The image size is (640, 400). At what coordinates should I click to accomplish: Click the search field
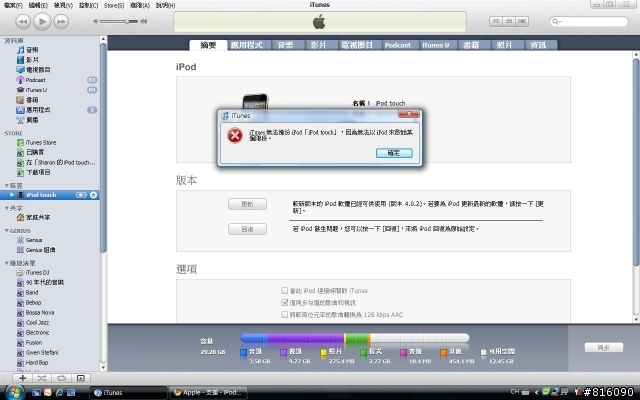tap(589, 21)
